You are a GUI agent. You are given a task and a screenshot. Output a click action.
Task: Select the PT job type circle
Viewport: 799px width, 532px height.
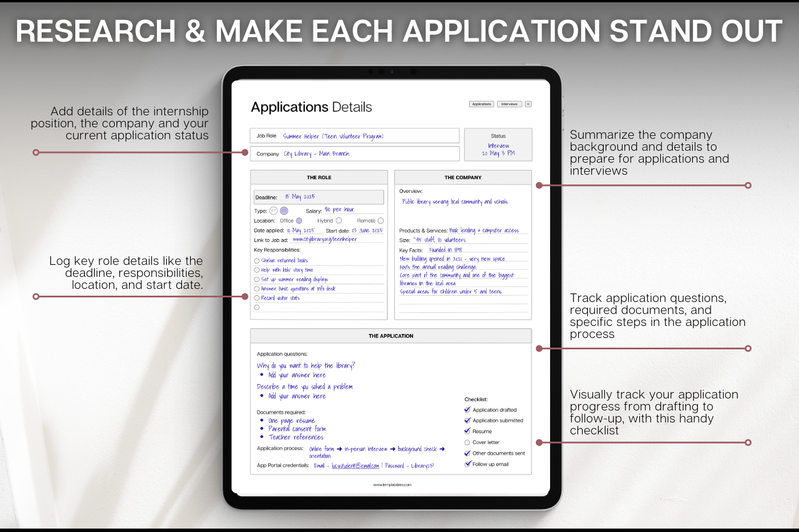pos(284,211)
